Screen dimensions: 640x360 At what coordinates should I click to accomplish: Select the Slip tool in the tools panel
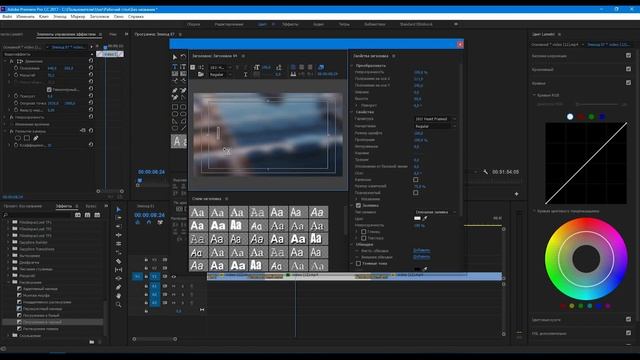click(x=119, y=270)
